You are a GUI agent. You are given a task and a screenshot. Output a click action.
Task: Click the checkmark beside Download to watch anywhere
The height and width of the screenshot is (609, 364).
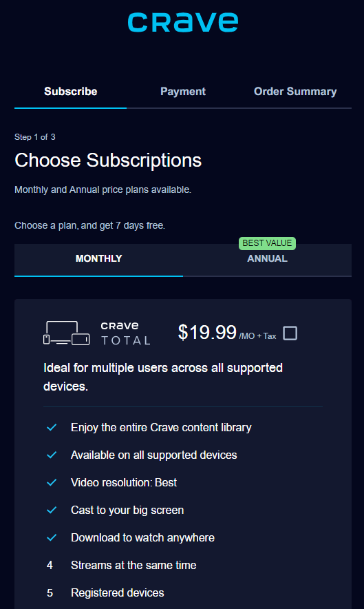tap(52, 537)
